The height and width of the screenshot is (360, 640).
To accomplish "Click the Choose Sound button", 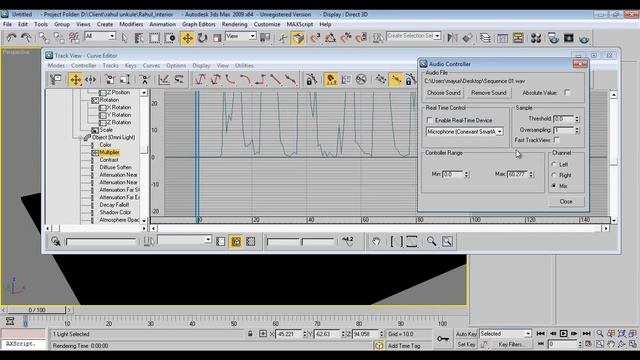I will click(444, 93).
